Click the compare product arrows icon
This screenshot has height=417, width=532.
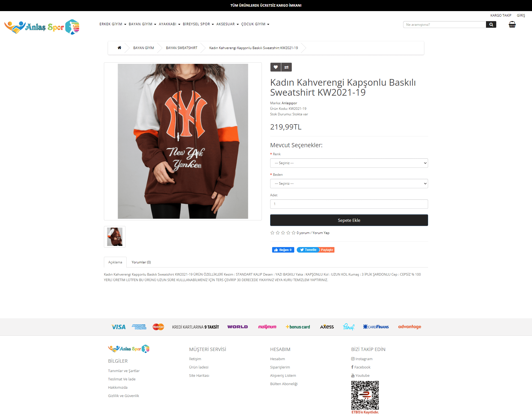(x=287, y=67)
